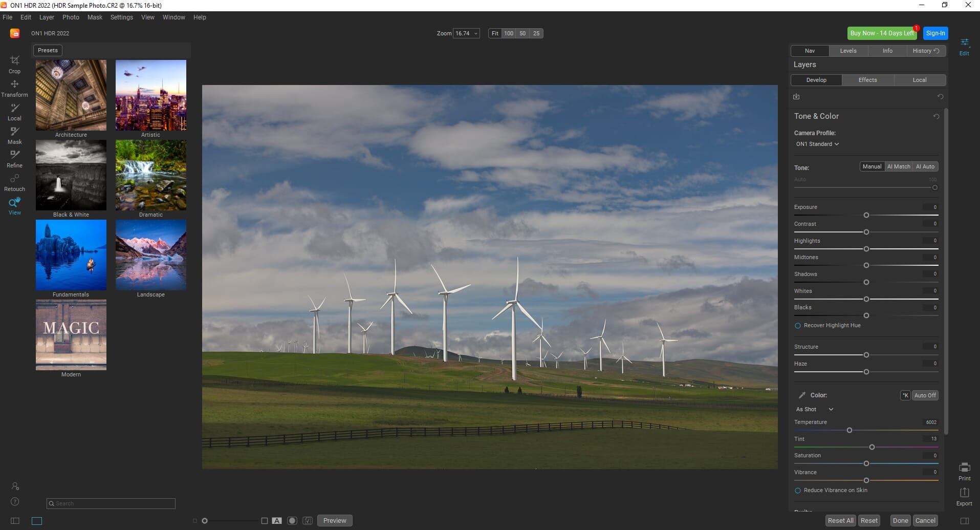Screen dimensions: 980x530
Task: Open the Photo menu
Action: 71,17
